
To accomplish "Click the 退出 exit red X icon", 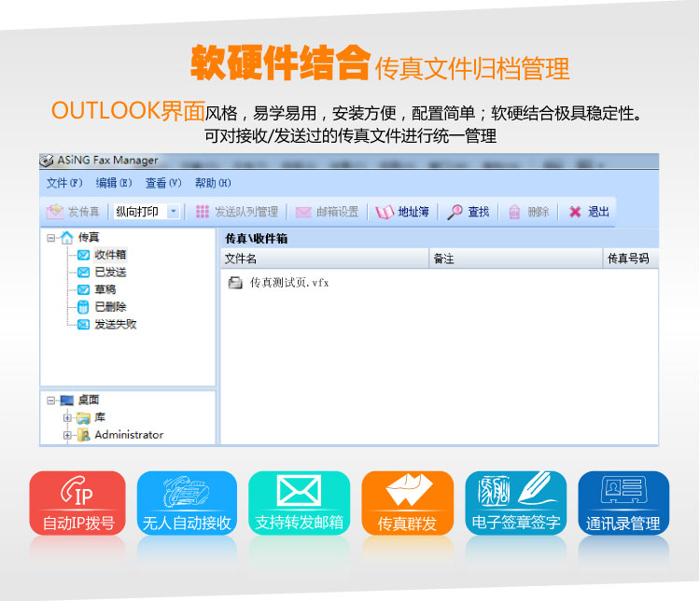I will [576, 212].
